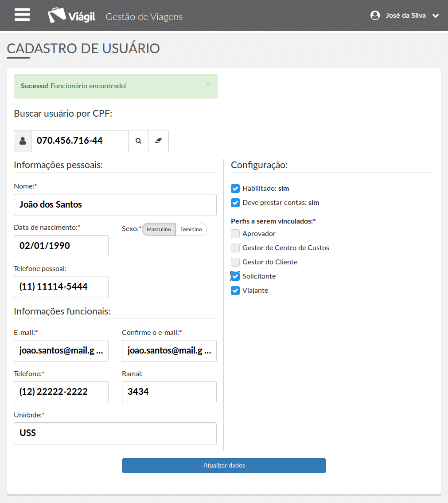The width and height of the screenshot is (448, 503).
Task: Click the person icon beside CPF field
Action: [23, 141]
